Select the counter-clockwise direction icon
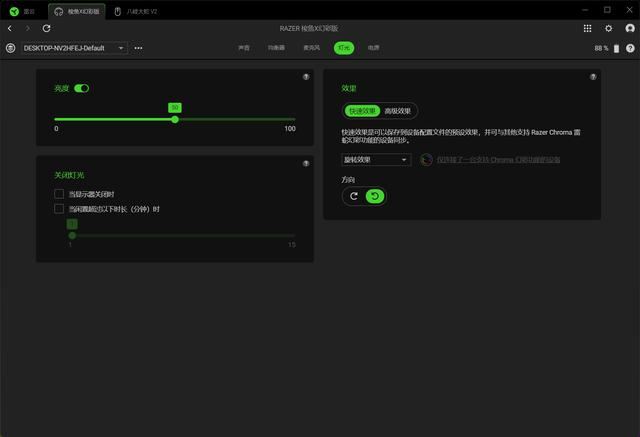This screenshot has height=437, width=640. (x=374, y=196)
